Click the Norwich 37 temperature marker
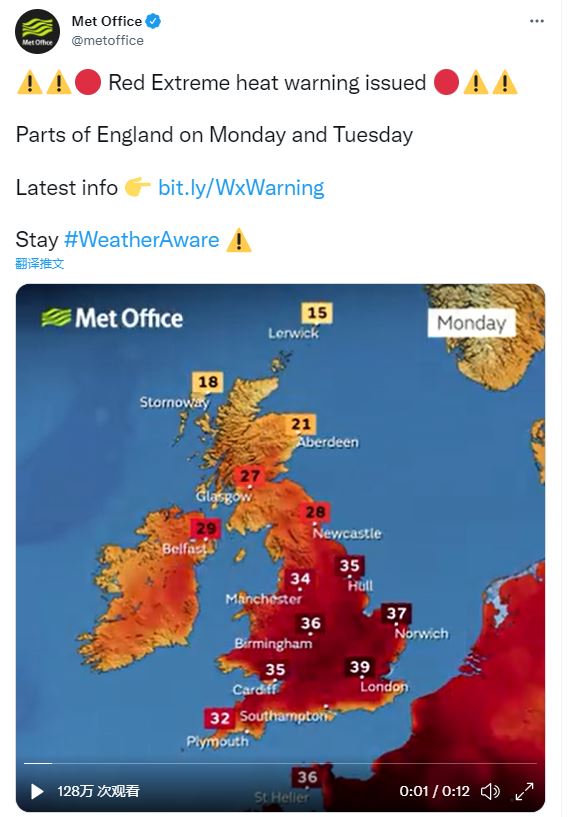567x817 pixels. (397, 613)
